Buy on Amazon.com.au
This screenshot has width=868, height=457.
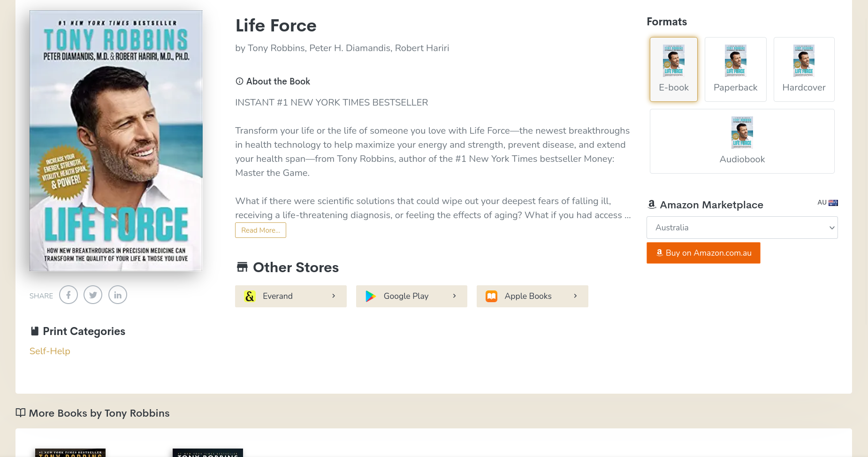703,253
